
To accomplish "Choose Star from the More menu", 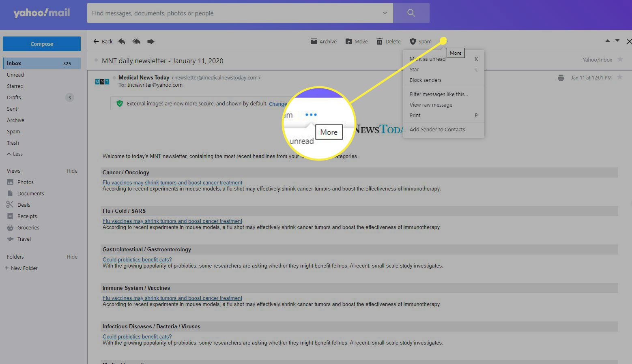I will (x=443, y=69).
